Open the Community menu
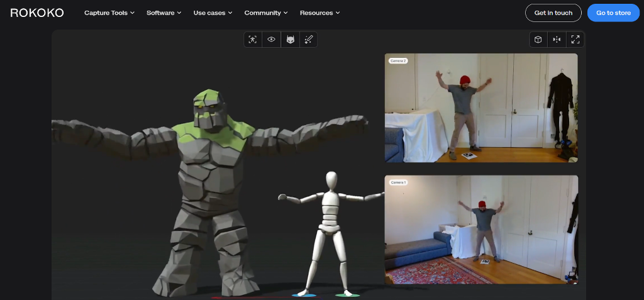The width and height of the screenshot is (644, 300). point(266,13)
